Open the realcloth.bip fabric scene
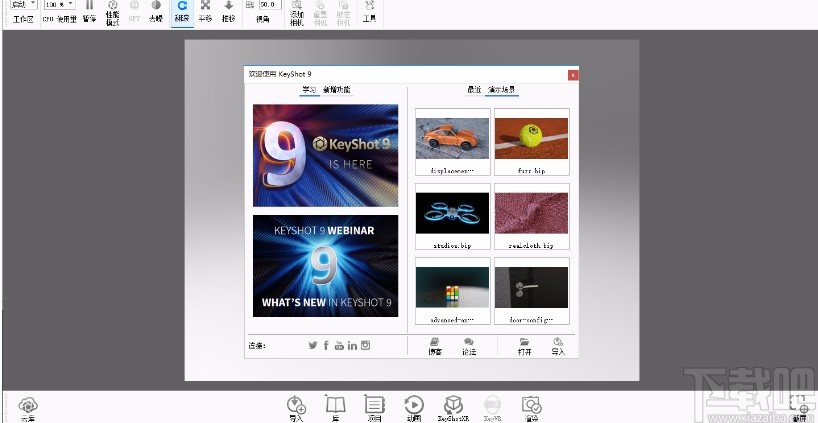 (532, 216)
